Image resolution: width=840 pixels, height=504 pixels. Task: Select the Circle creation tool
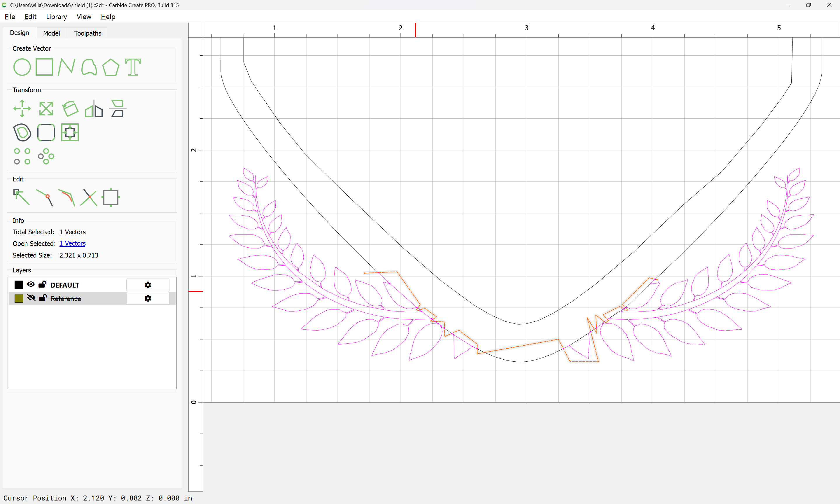click(x=22, y=67)
